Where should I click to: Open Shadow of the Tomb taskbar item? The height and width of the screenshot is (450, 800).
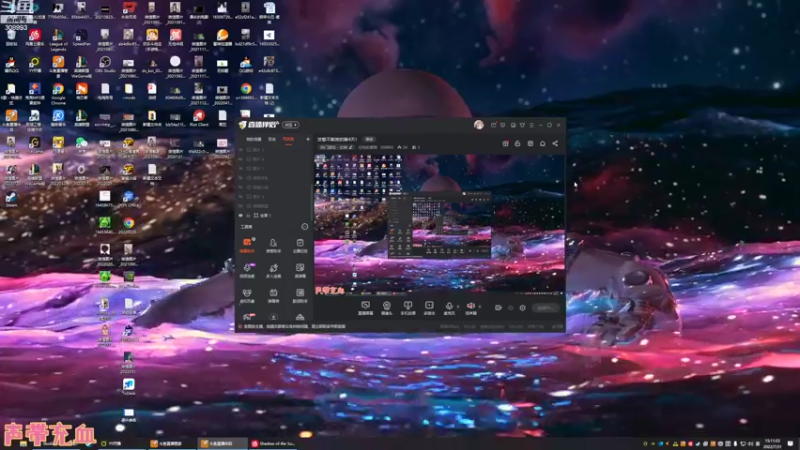click(273, 444)
